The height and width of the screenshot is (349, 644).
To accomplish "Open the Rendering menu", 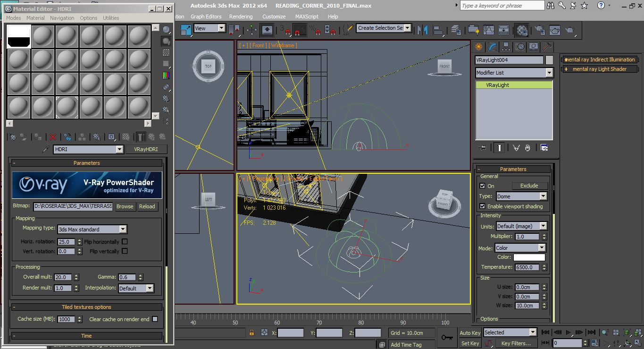I will click(241, 17).
